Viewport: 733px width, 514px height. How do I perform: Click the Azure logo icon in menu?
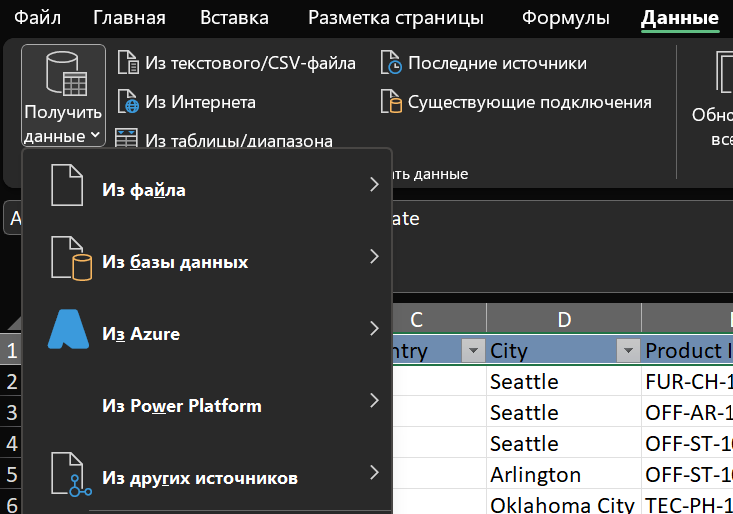tap(68, 330)
